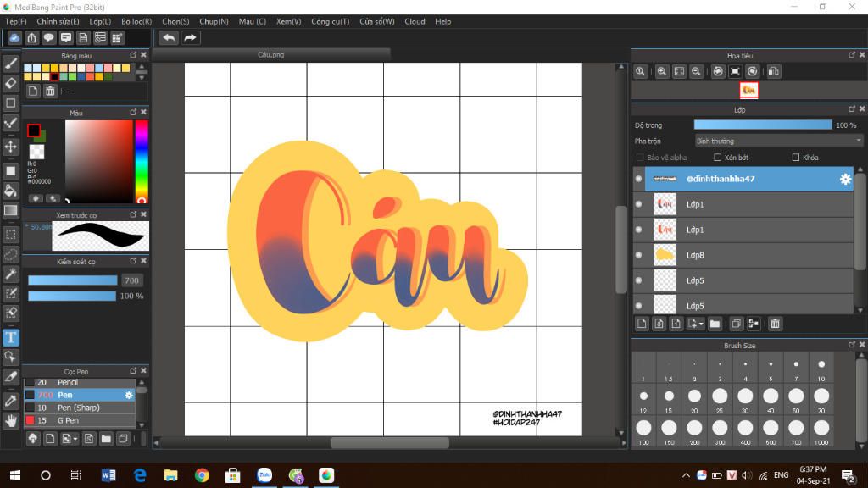The image size is (868, 488).
Task: Choose the Pencil brush
Action: click(x=80, y=382)
